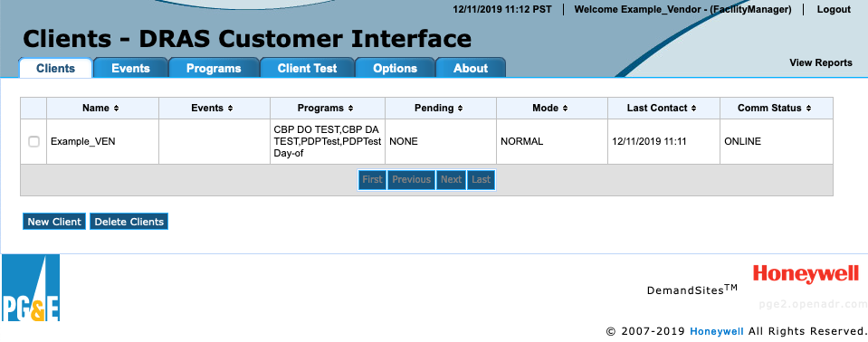Click the Next pagination button
Screen dimensions: 868x342
(x=451, y=179)
